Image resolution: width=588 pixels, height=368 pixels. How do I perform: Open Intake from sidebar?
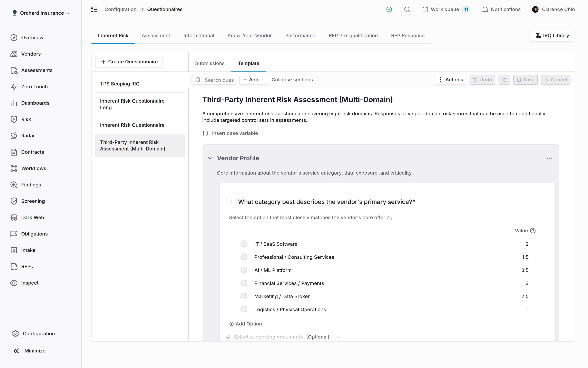pos(23,250)
